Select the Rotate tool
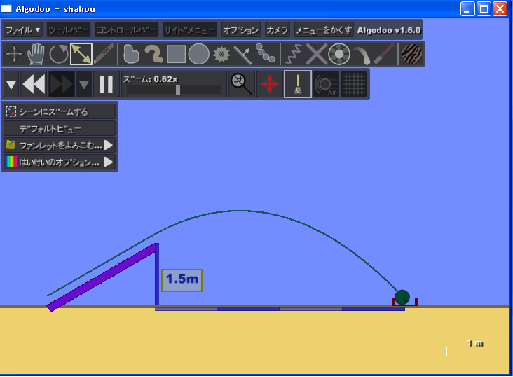The height and width of the screenshot is (377, 513). (x=59, y=54)
